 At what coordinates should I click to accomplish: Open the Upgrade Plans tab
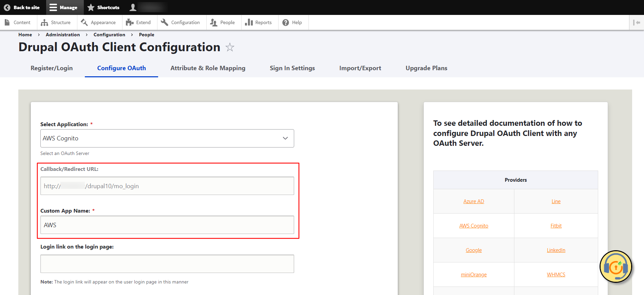(x=426, y=68)
